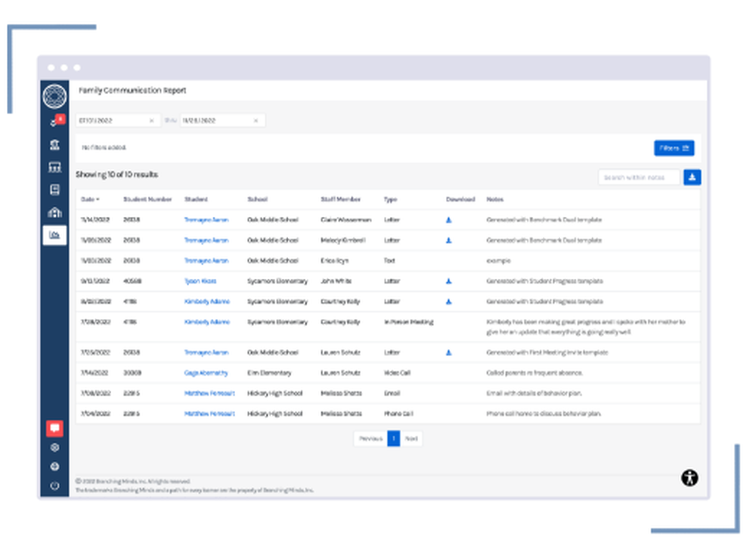Sort by the Date column header
This screenshot has width=756, height=554.
click(x=90, y=199)
